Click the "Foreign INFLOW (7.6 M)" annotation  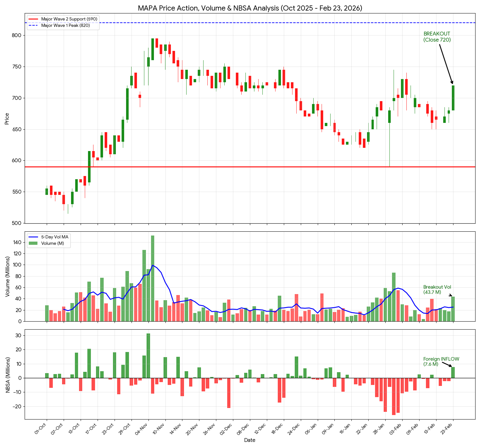(441, 362)
